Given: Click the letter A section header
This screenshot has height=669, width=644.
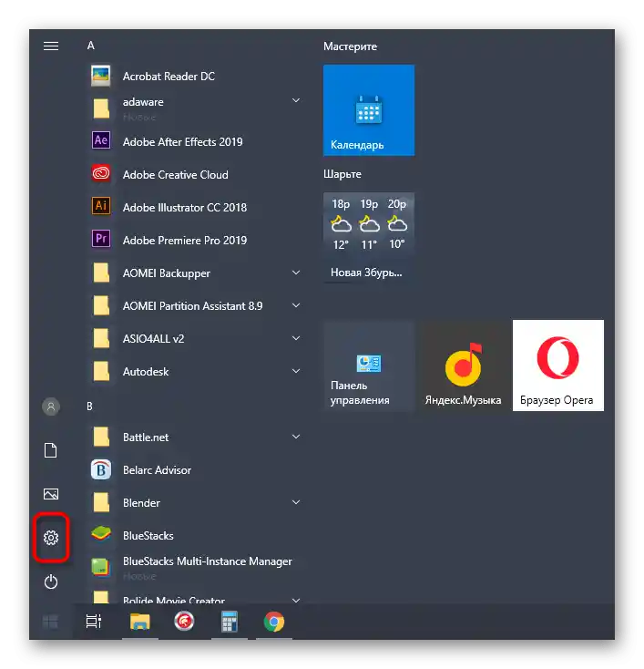Looking at the screenshot, I should click(91, 46).
